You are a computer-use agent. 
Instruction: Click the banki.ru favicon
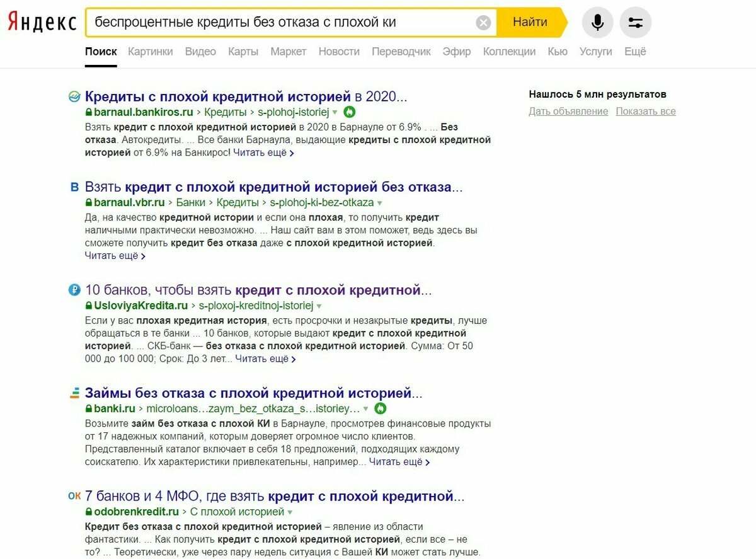click(74, 393)
